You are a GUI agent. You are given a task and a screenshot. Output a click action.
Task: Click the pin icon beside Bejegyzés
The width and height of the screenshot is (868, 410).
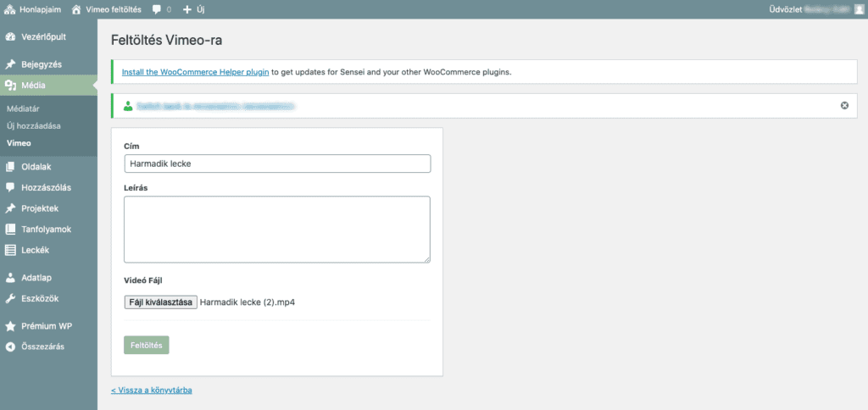[10, 64]
